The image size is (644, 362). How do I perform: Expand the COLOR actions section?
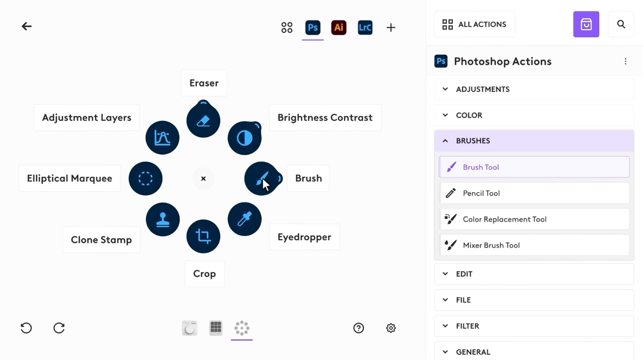pos(534,115)
